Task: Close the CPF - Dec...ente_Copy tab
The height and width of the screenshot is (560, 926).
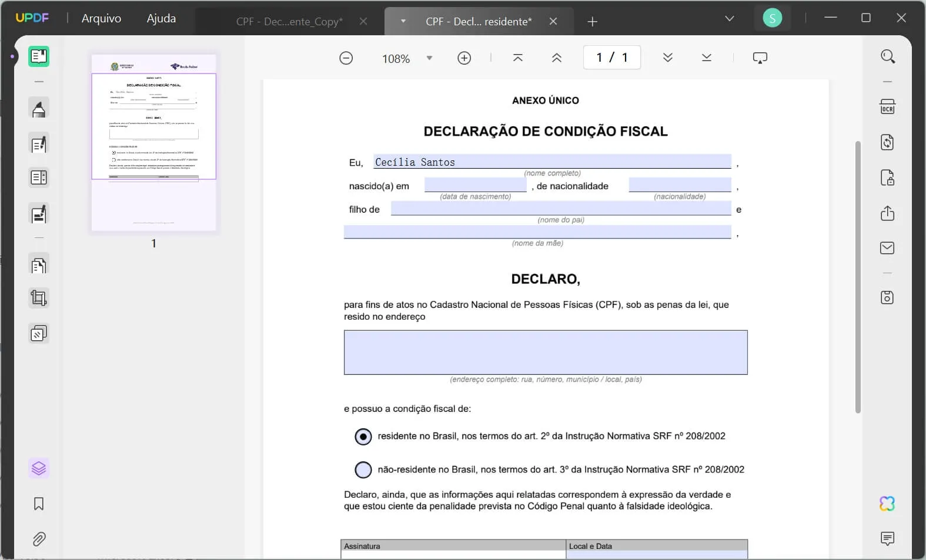Action: [x=363, y=22]
